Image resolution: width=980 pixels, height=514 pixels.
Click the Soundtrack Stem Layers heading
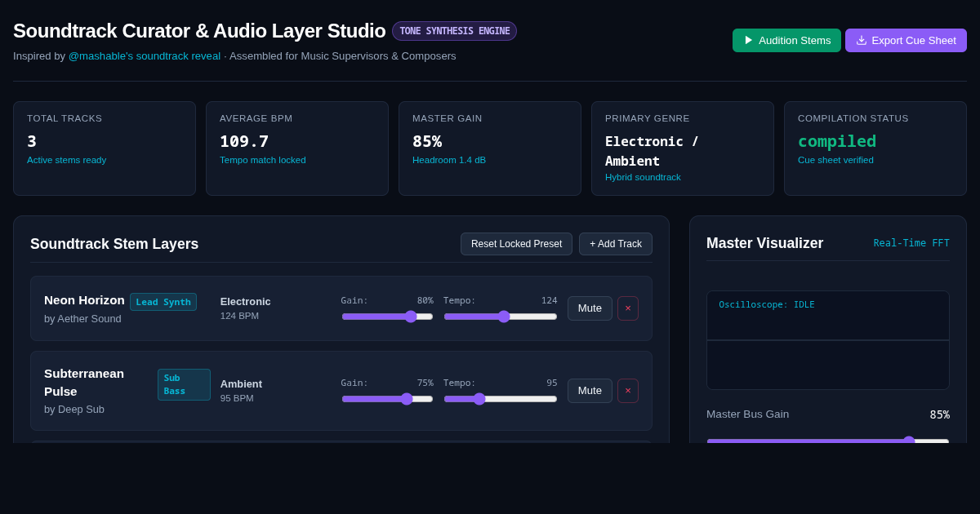[x=114, y=244]
